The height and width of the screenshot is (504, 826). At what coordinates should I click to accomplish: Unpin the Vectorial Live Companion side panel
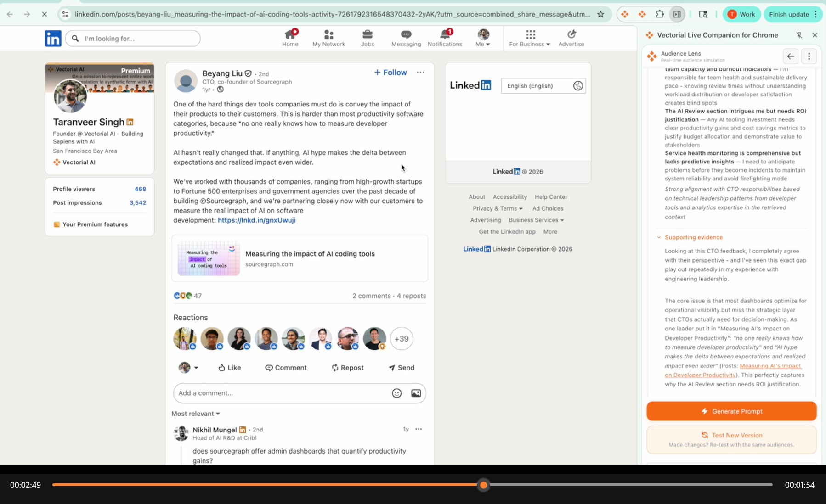coord(799,35)
